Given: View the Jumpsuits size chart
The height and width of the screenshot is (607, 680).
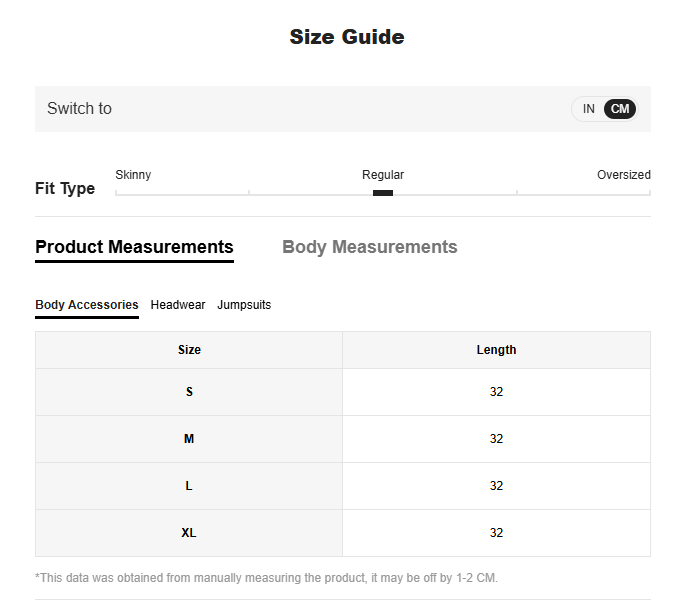Looking at the screenshot, I should tap(244, 305).
